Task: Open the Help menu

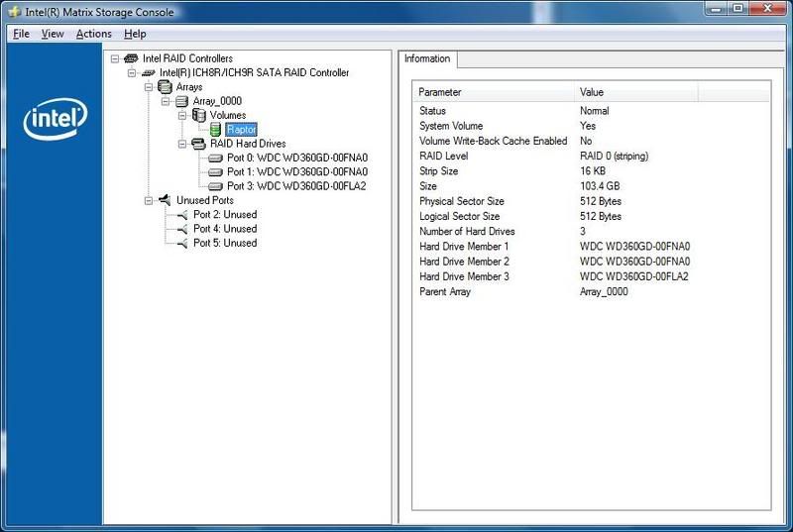Action: [x=135, y=34]
